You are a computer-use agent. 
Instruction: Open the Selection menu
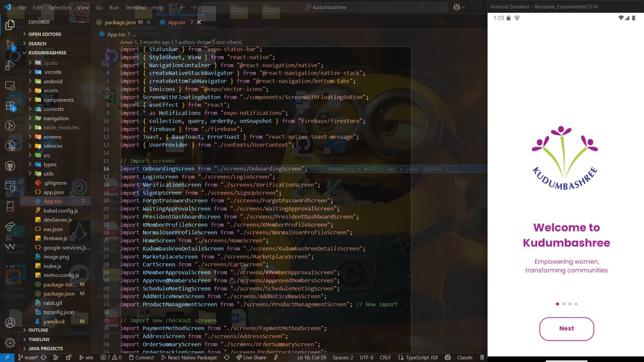[x=60, y=8]
